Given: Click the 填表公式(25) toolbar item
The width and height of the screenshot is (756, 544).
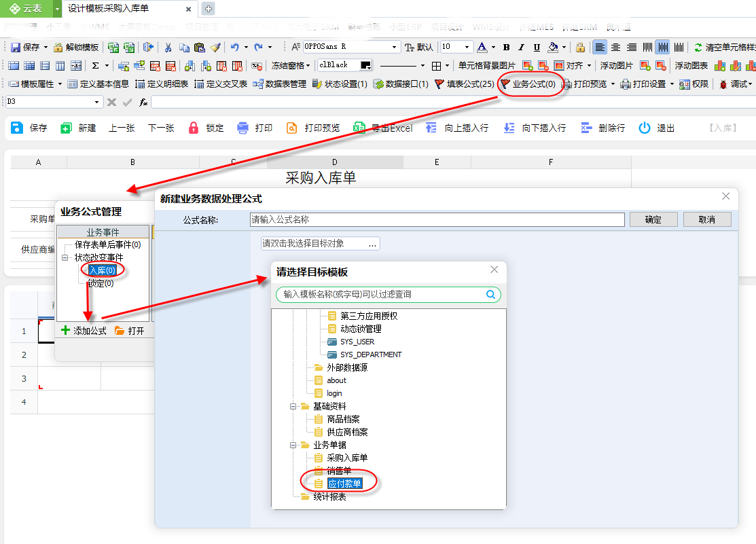Looking at the screenshot, I should point(464,84).
